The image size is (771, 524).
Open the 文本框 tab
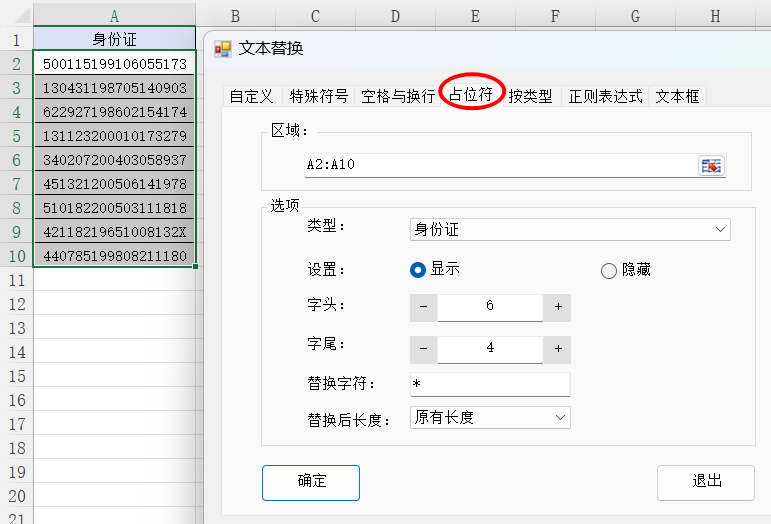point(677,96)
